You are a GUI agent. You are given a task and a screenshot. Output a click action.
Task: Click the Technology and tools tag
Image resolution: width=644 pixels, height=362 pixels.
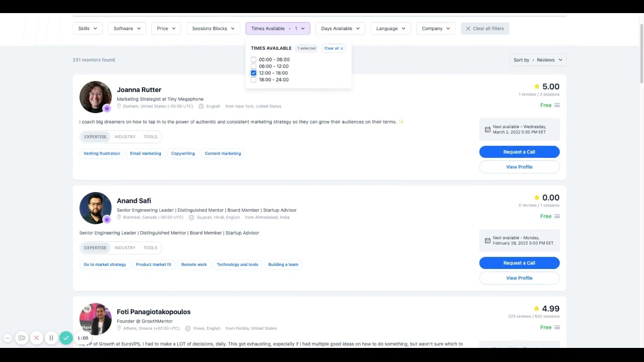(x=237, y=264)
